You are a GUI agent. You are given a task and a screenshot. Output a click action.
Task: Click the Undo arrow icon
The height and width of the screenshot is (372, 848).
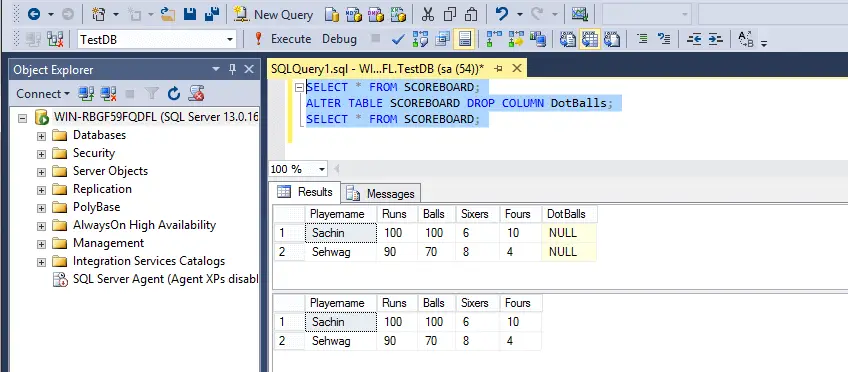(x=502, y=14)
